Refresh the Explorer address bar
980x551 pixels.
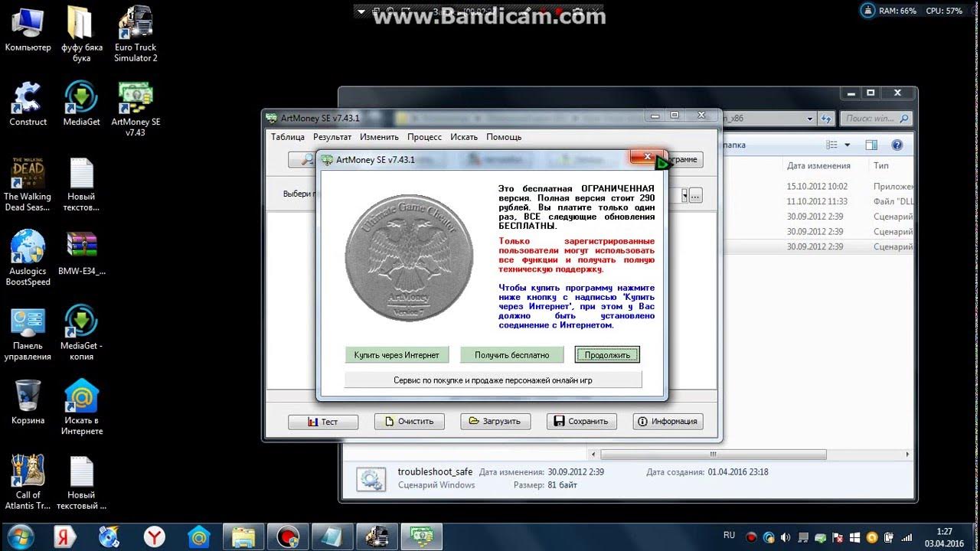pos(826,119)
